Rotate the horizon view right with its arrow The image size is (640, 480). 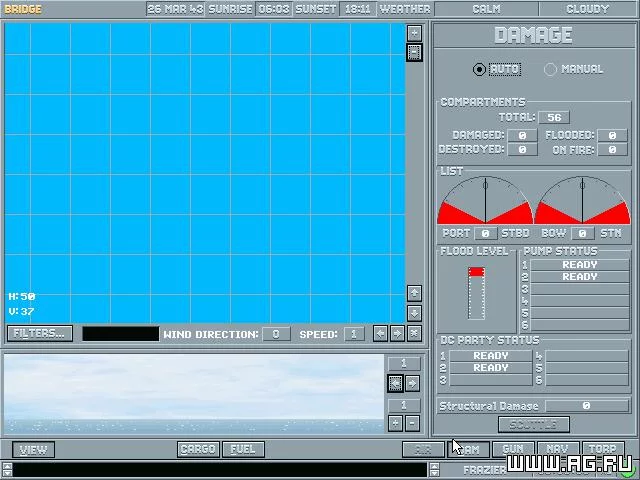pos(412,384)
